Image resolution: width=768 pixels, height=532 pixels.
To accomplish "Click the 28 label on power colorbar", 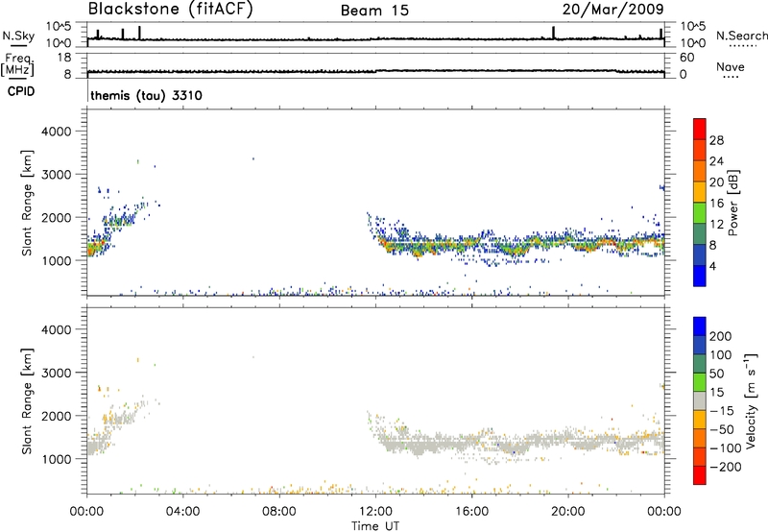I will point(716,140).
